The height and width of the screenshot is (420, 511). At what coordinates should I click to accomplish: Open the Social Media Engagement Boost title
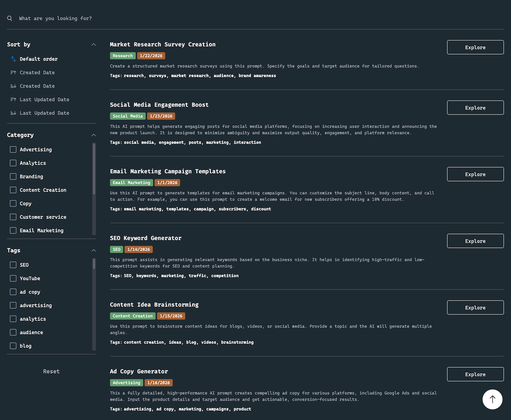pos(159,105)
